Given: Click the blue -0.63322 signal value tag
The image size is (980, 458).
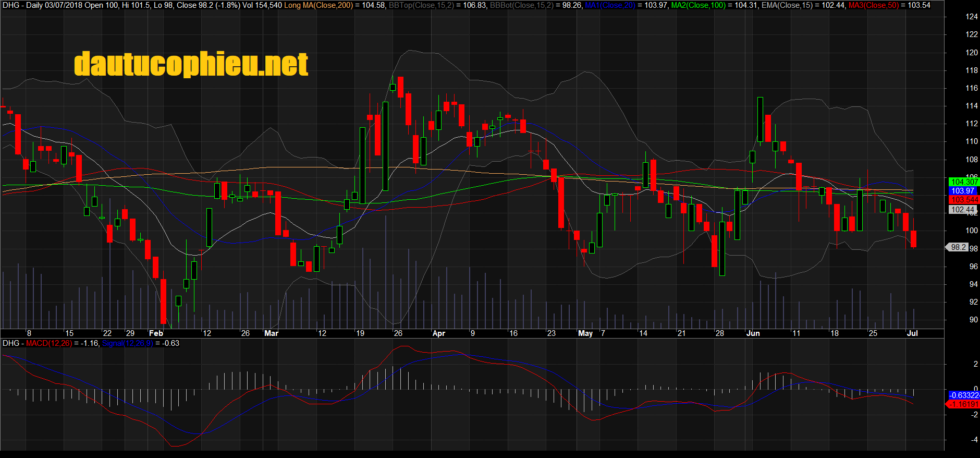Looking at the screenshot, I should [964, 395].
